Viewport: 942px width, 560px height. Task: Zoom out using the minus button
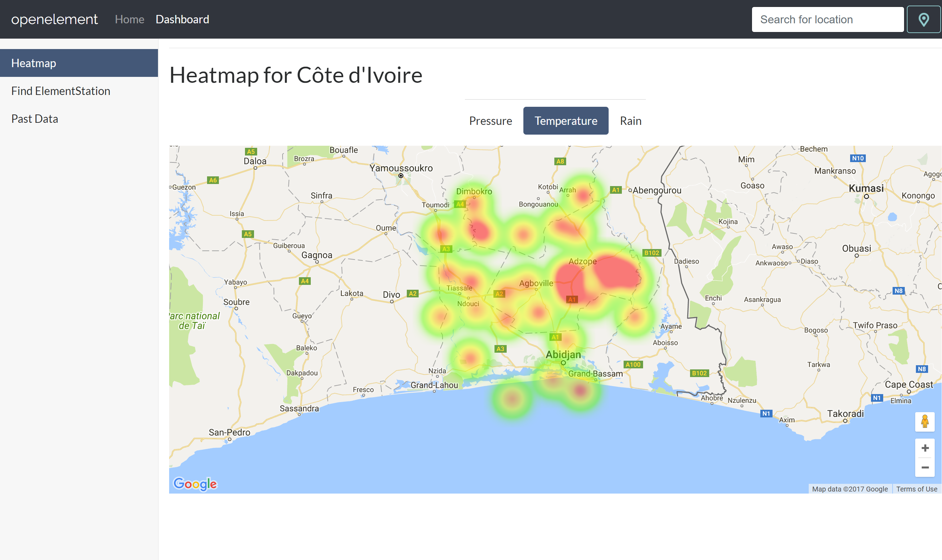coord(925,467)
